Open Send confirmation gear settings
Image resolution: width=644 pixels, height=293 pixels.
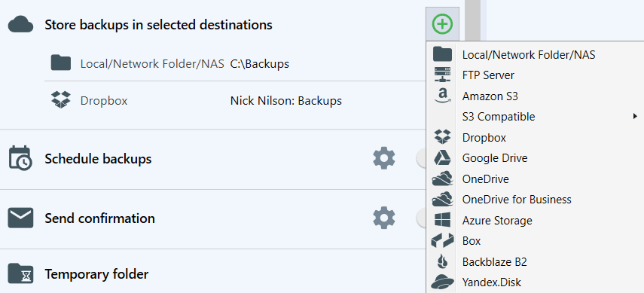[x=384, y=218]
